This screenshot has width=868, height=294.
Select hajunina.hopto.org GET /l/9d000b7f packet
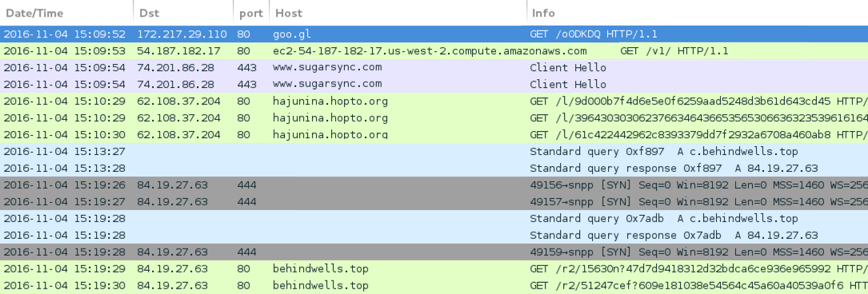(x=434, y=101)
